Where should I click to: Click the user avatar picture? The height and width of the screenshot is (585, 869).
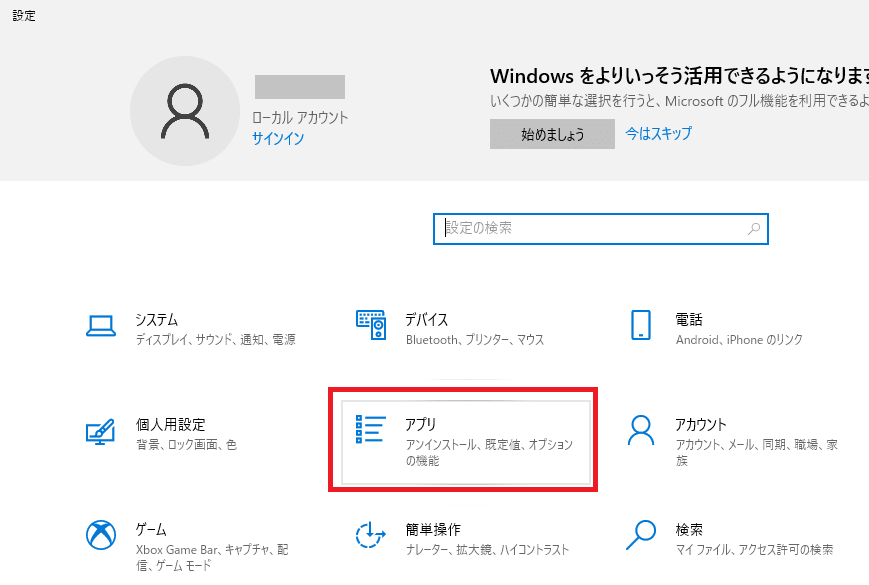coord(185,111)
